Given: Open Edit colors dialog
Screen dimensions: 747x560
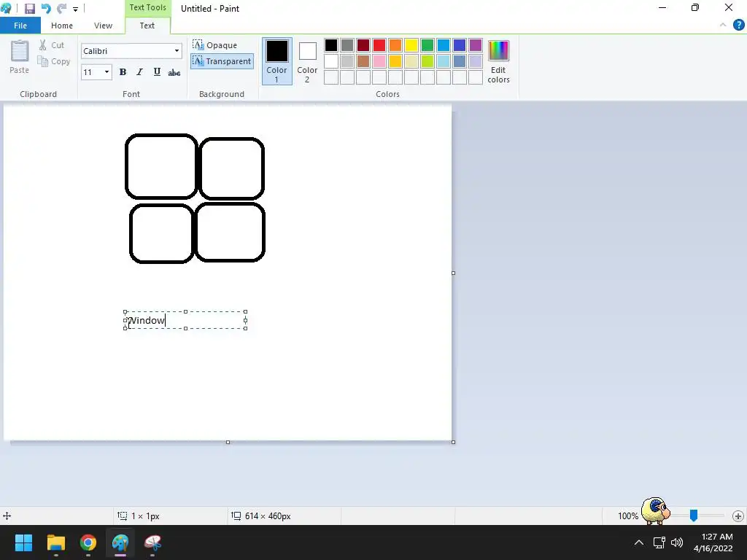Looking at the screenshot, I should (498, 61).
